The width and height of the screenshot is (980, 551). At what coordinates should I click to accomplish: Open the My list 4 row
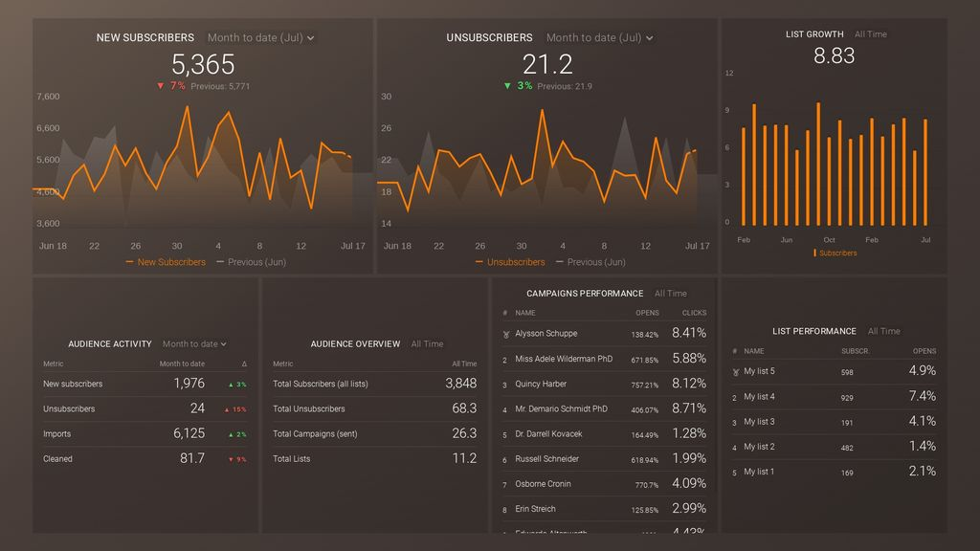click(834, 397)
